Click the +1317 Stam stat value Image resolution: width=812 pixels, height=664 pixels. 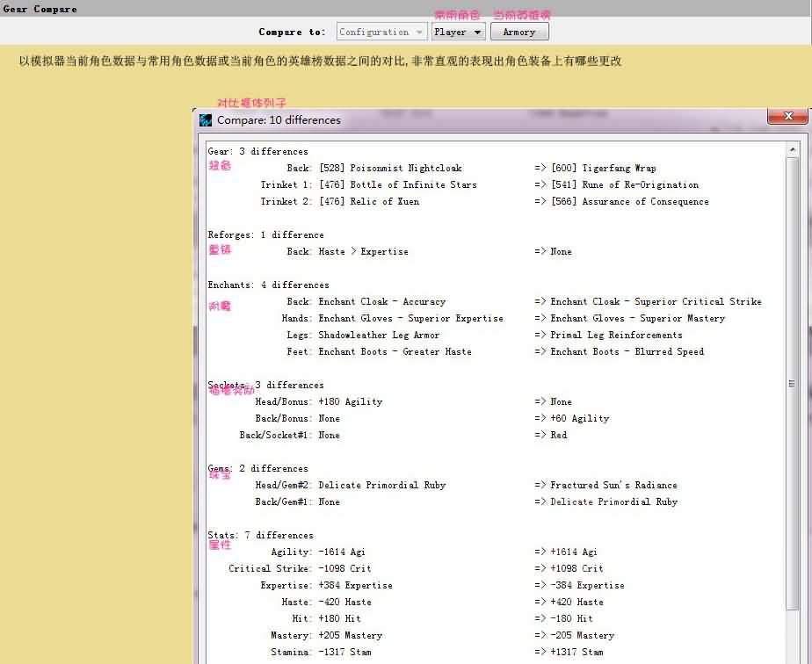(x=576, y=652)
